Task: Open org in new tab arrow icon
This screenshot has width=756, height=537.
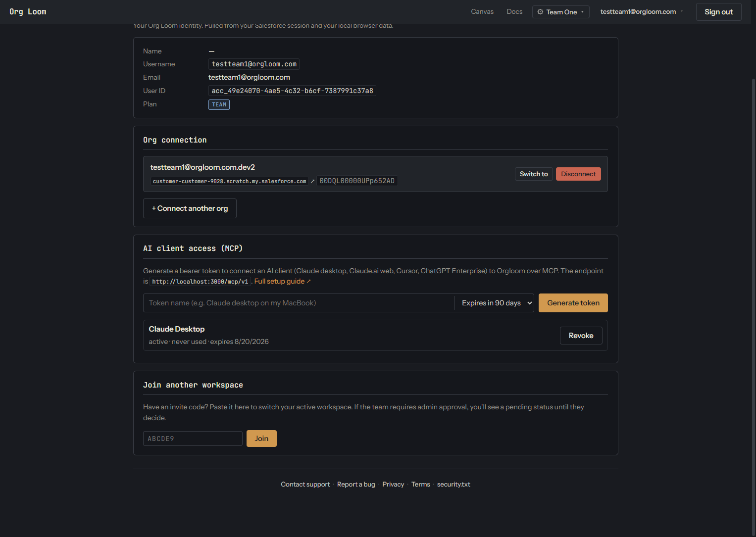Action: (312, 181)
